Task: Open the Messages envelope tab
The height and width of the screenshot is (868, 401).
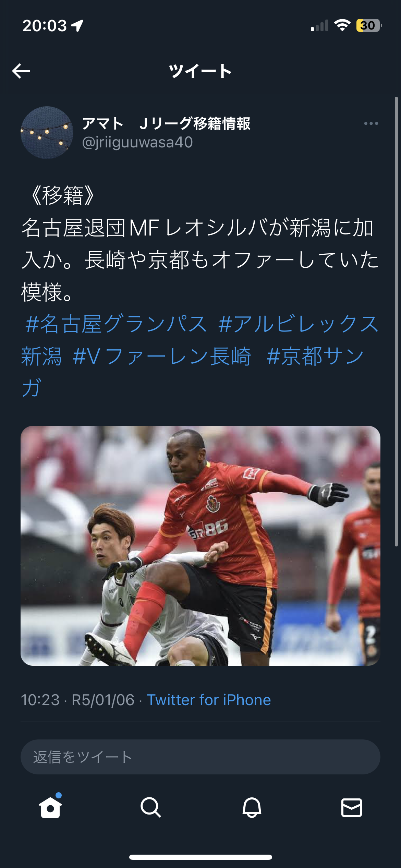Action: tap(352, 807)
